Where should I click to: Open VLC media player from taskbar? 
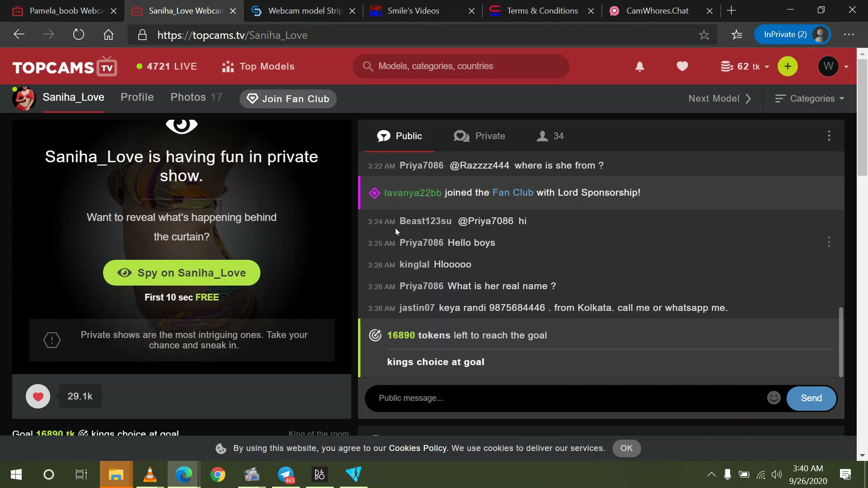point(150,474)
